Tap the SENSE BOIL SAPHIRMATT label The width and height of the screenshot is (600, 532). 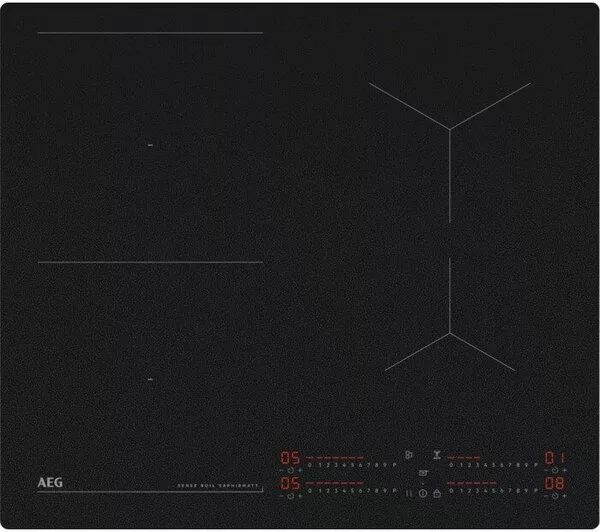coord(218,486)
